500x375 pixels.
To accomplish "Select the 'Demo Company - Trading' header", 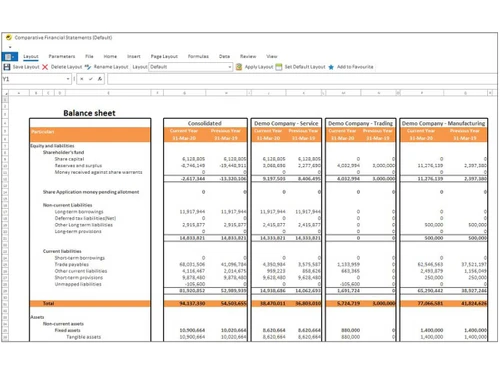I will [360, 123].
